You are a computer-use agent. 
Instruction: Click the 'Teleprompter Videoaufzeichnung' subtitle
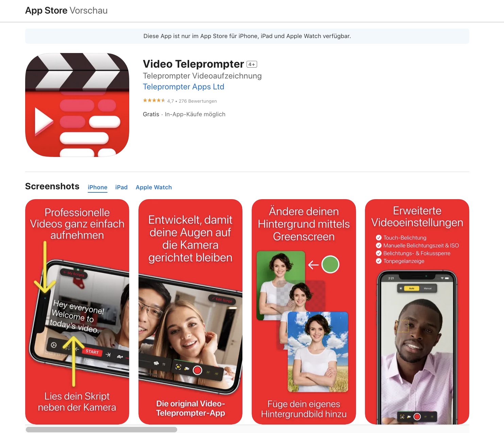tap(202, 76)
